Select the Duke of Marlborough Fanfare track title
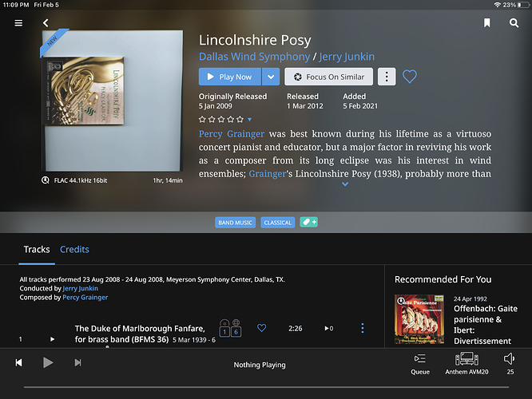 point(140,334)
